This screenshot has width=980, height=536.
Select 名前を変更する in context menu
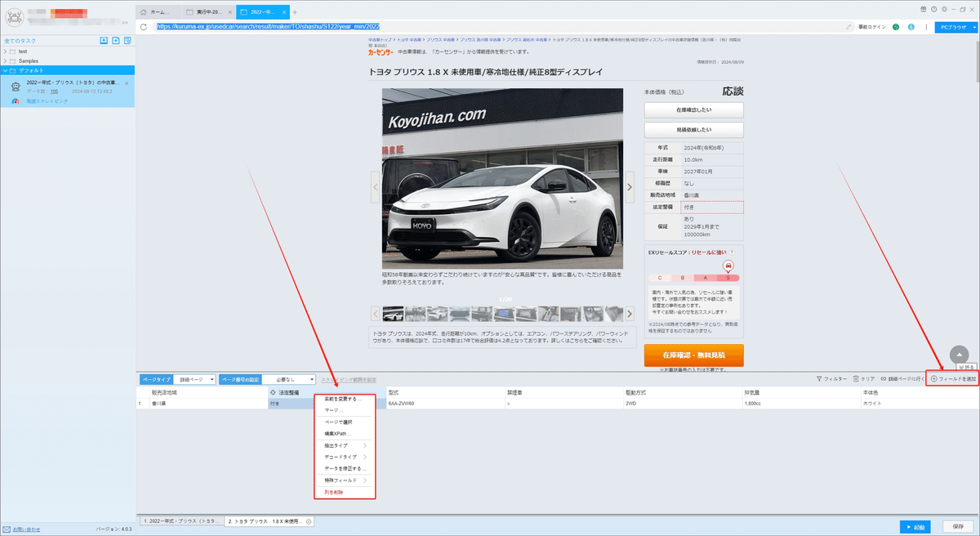pos(344,399)
